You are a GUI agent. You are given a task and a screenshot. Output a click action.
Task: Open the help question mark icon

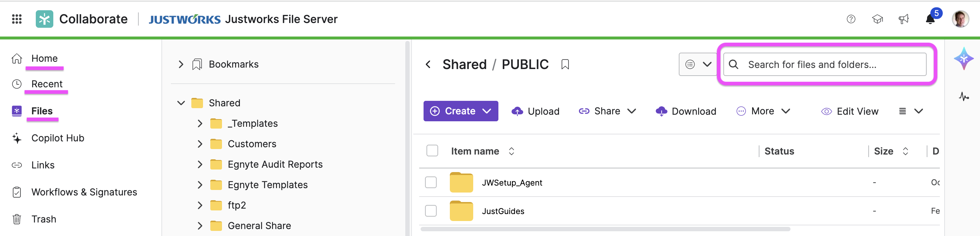pos(851,19)
